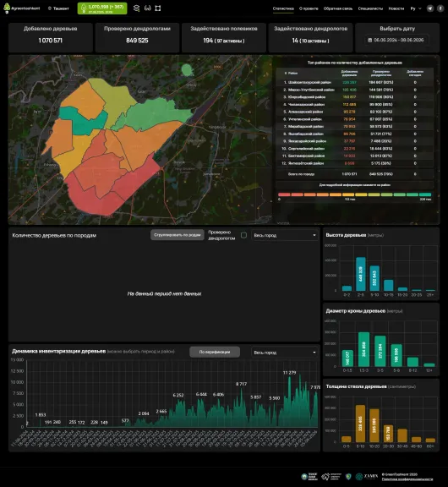Screen dimensions: 448x487
Task: Open the Facebook social icon
Action: (440, 8)
